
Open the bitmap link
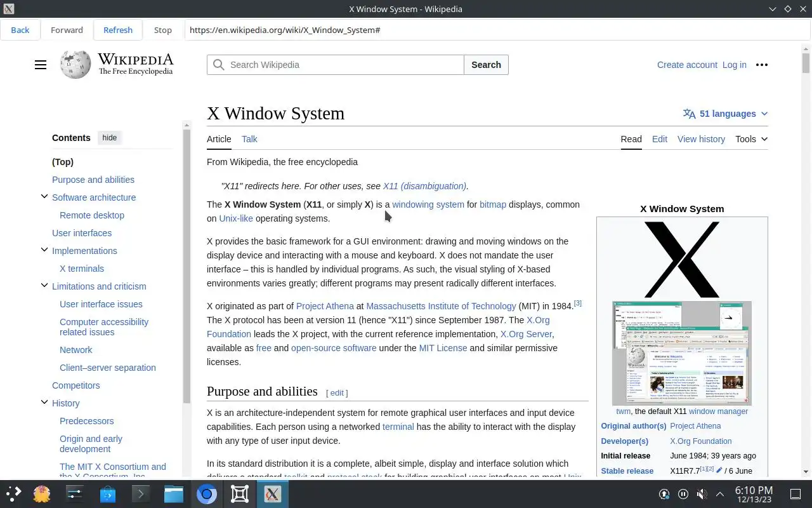click(493, 204)
